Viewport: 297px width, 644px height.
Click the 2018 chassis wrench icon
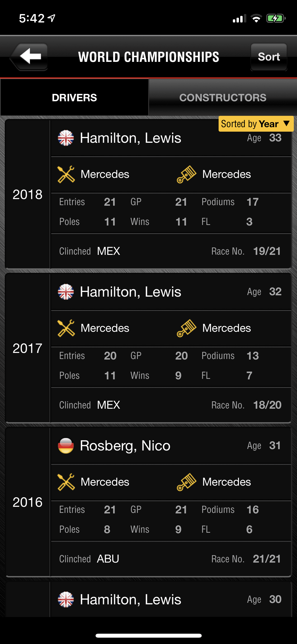66,174
